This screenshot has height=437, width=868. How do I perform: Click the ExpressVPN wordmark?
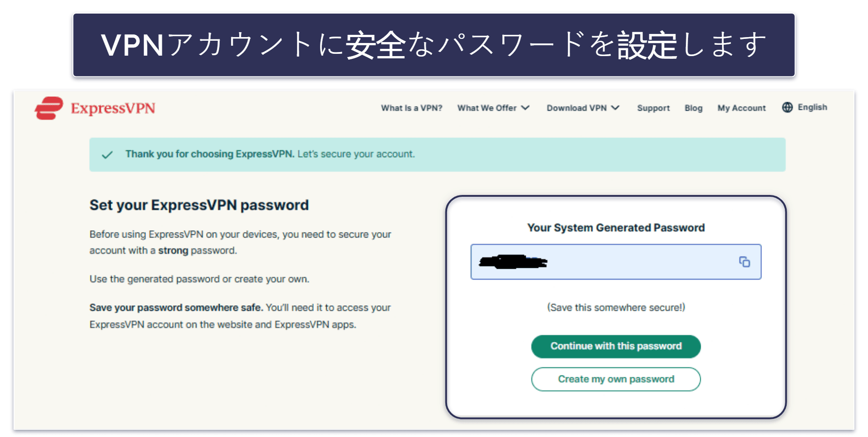tap(113, 108)
